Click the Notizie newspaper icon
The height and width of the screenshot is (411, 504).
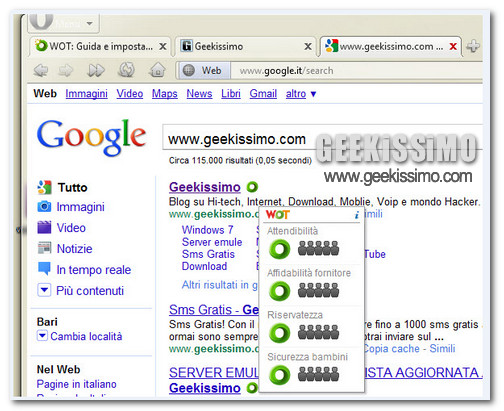click(x=44, y=248)
